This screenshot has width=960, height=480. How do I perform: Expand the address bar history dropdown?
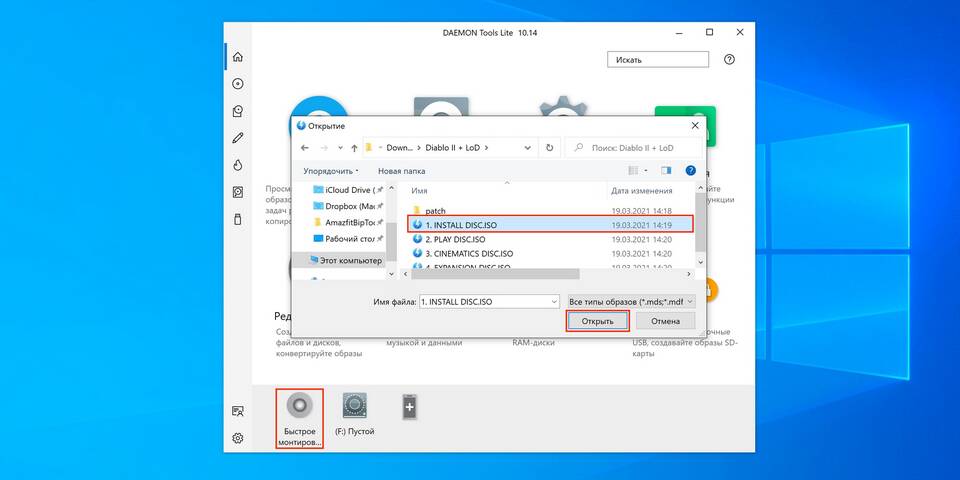(528, 148)
